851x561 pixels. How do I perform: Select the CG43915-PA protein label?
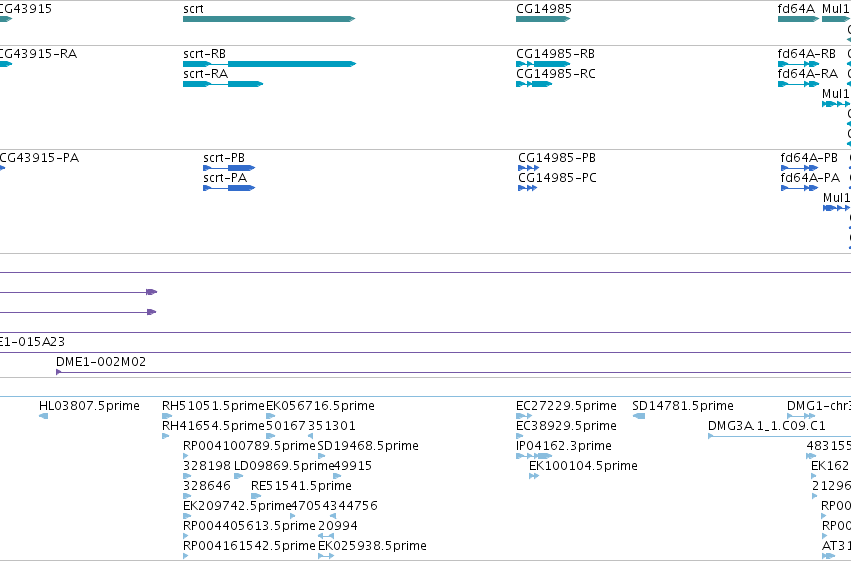click(x=39, y=158)
